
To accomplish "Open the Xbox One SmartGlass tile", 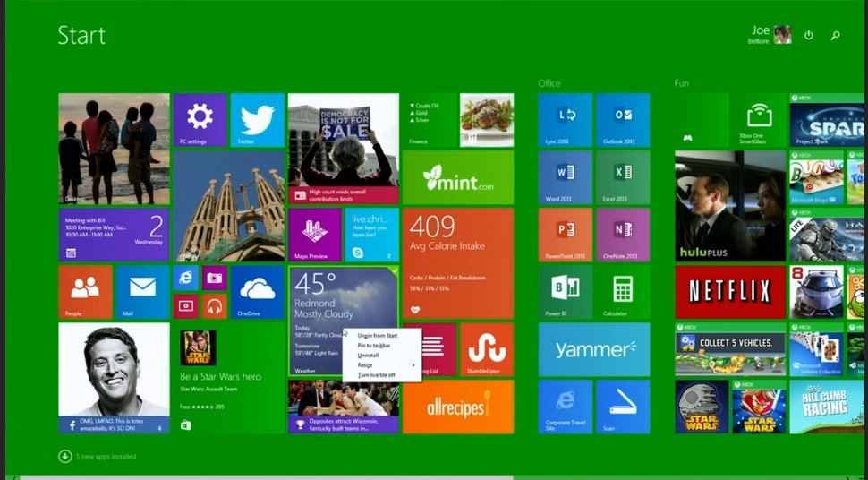I will (x=759, y=120).
